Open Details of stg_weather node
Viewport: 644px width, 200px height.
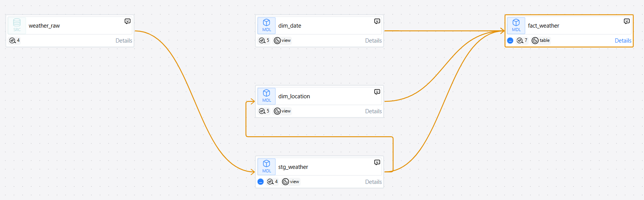tap(373, 182)
